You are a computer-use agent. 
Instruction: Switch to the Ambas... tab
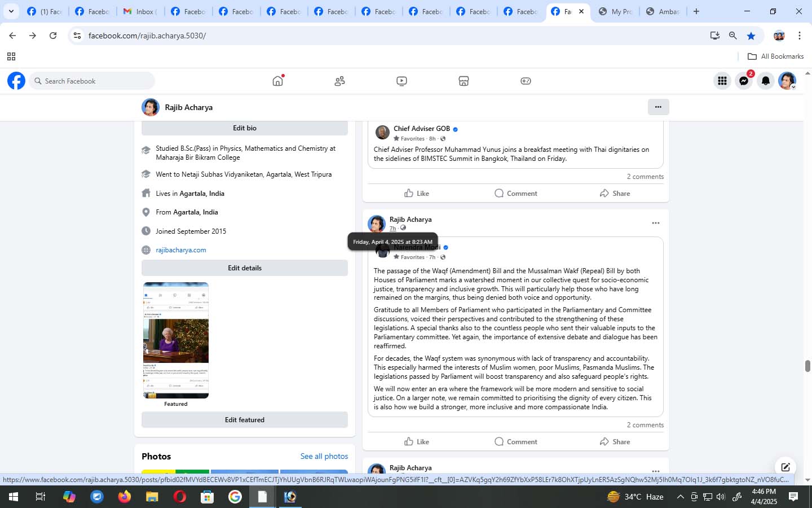click(x=664, y=11)
